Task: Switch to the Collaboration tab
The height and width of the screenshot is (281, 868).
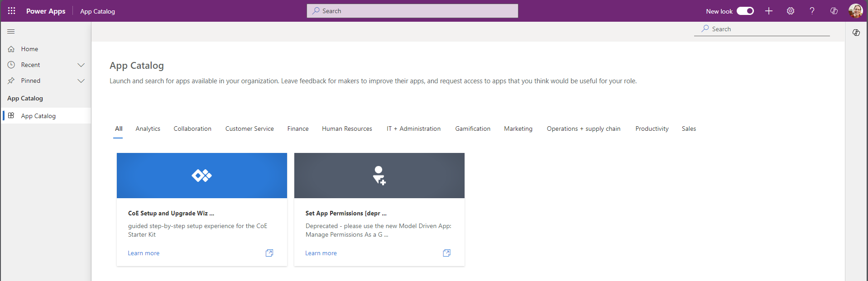Action: [192, 129]
